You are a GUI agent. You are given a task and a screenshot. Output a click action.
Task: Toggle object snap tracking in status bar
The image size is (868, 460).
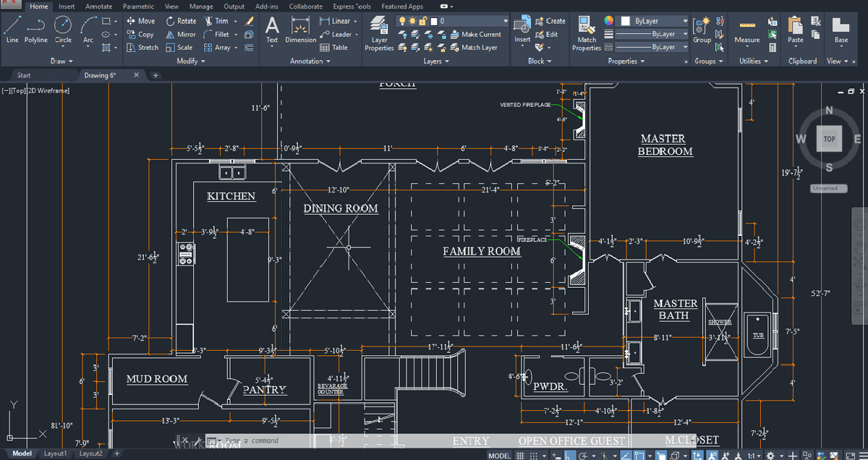(x=626, y=455)
